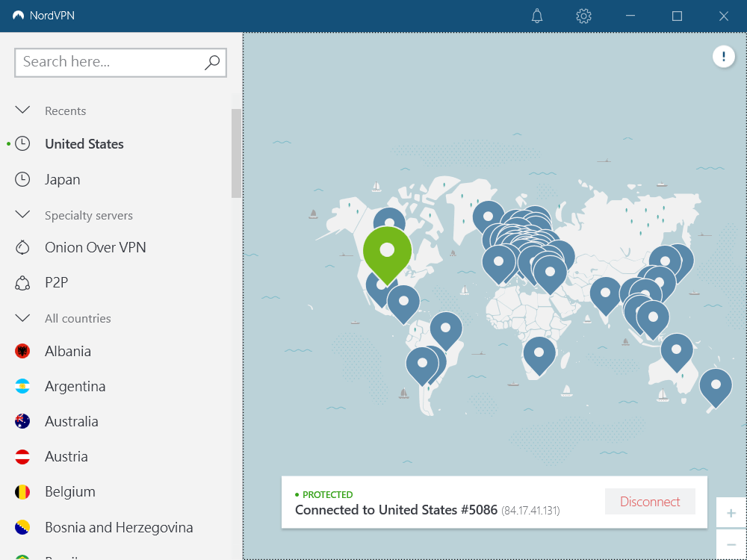Click the Belgium flag icon
Image resolution: width=747 pixels, height=560 pixels.
[x=22, y=492]
